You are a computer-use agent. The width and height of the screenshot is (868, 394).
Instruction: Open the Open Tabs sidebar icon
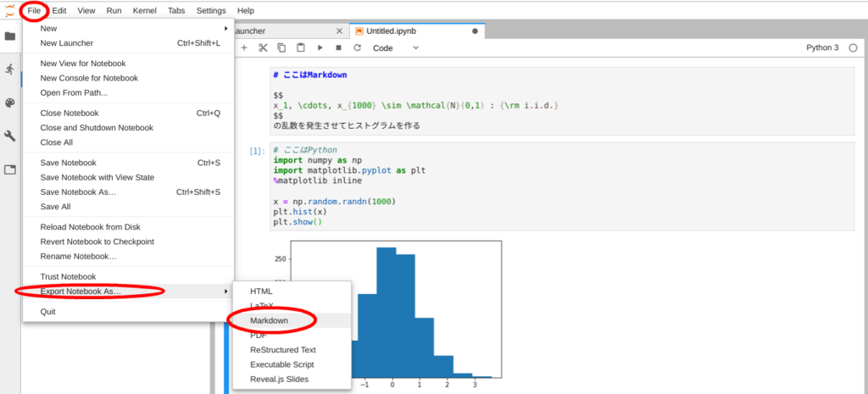click(x=10, y=169)
